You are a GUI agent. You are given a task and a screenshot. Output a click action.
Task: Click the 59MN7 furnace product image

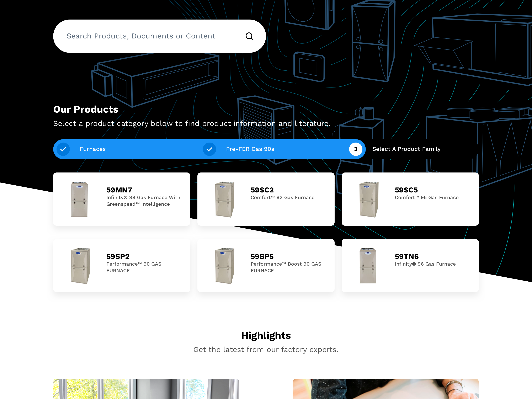[x=79, y=199]
